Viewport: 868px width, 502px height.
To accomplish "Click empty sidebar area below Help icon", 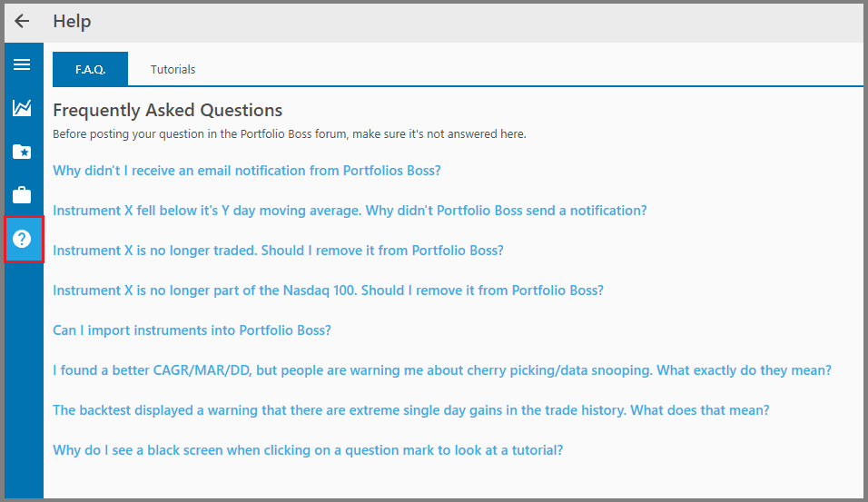I will coord(22,381).
